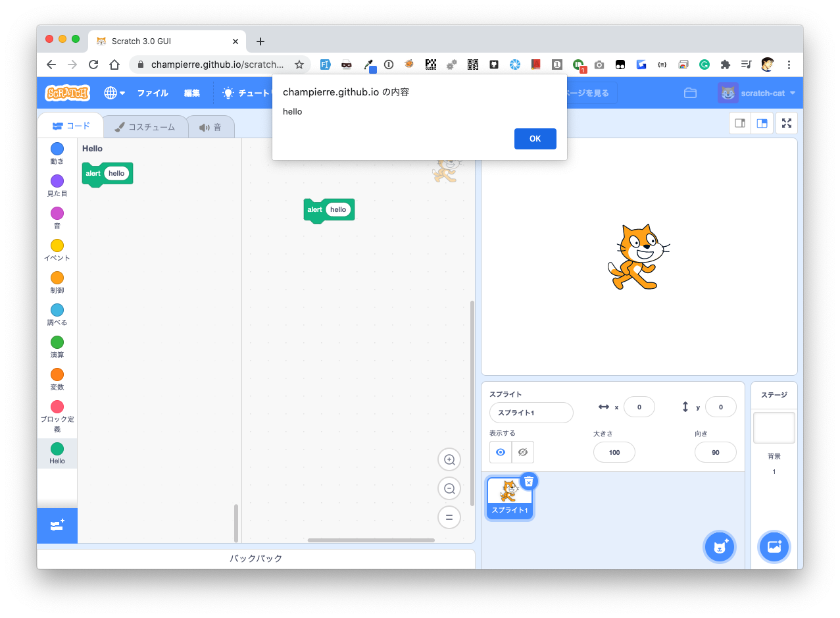This screenshot has width=840, height=618.
Task: Enter fullscreen stage mode
Action: pos(786,122)
